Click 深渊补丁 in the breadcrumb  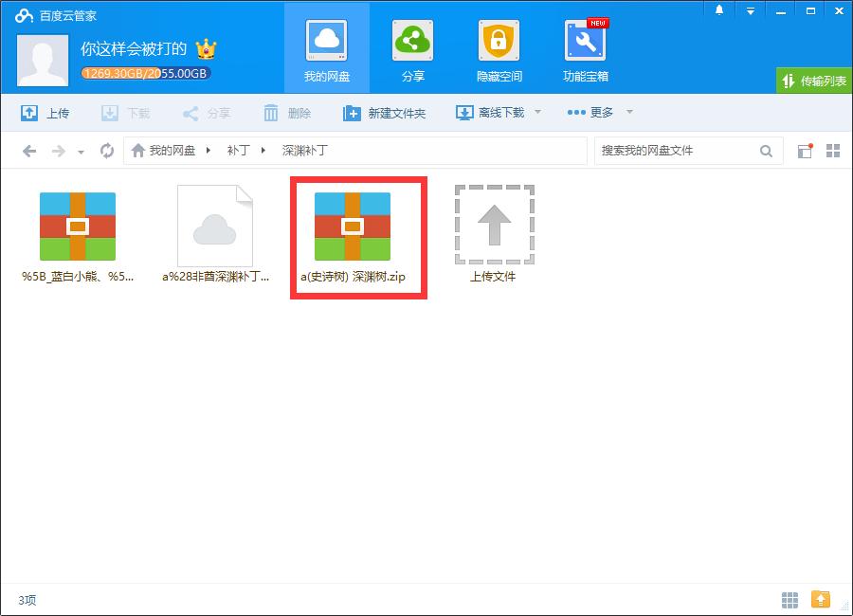pyautogui.click(x=304, y=150)
